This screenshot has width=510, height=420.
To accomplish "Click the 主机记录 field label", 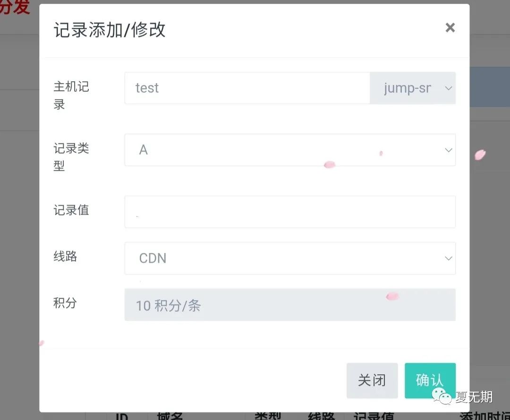I will point(71,96).
